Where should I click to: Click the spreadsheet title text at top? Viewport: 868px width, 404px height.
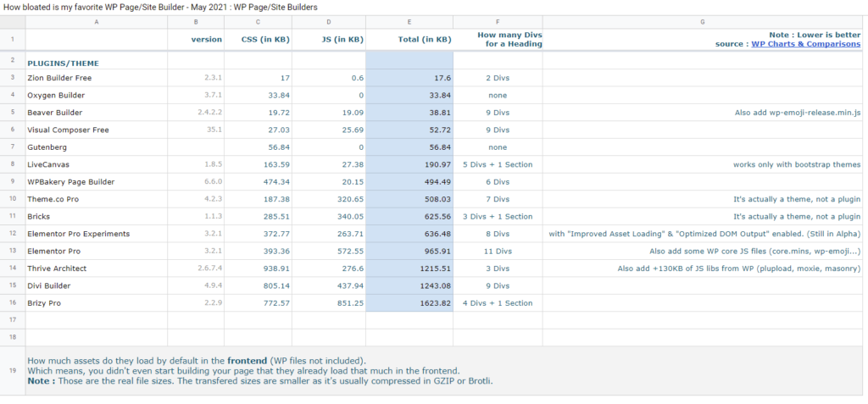point(160,7)
